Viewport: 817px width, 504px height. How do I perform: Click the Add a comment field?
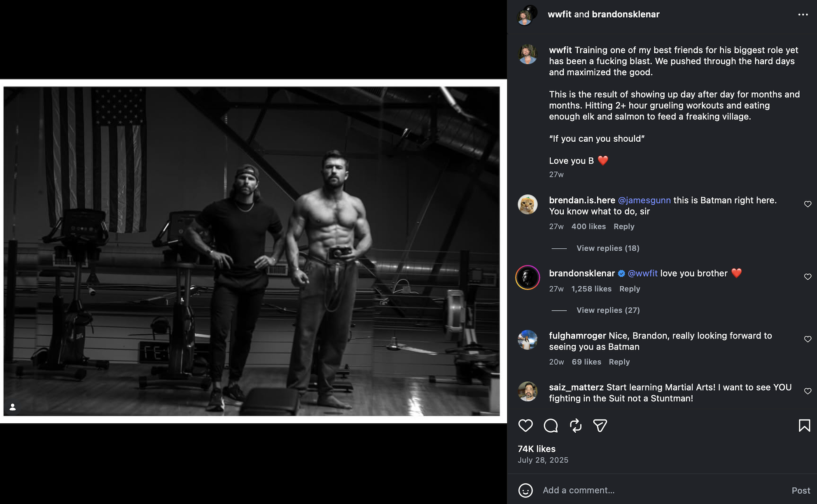pyautogui.click(x=659, y=490)
